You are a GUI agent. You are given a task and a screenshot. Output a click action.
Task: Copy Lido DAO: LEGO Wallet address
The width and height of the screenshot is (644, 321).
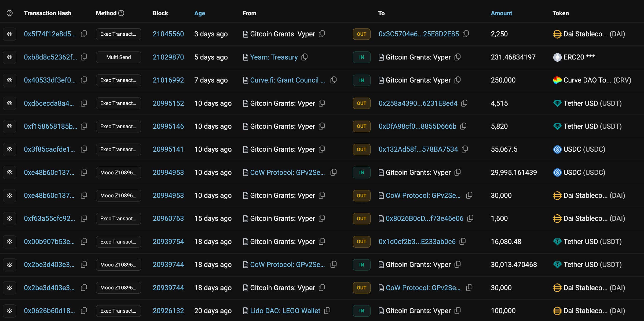[x=327, y=311]
